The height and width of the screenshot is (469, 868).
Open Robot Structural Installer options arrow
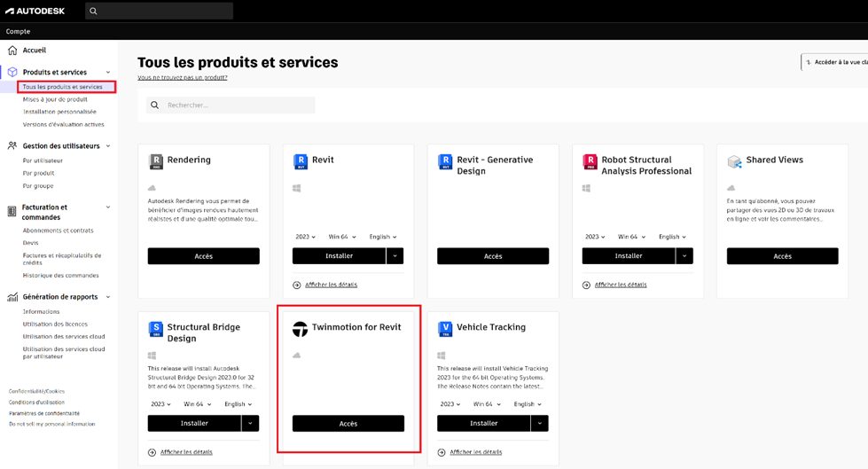[x=684, y=256]
